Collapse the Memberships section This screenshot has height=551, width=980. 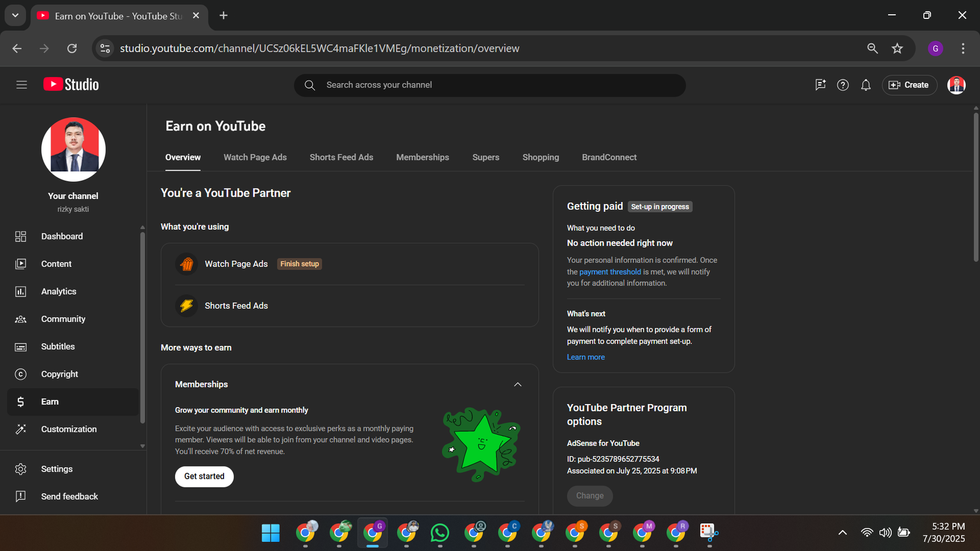pyautogui.click(x=518, y=384)
